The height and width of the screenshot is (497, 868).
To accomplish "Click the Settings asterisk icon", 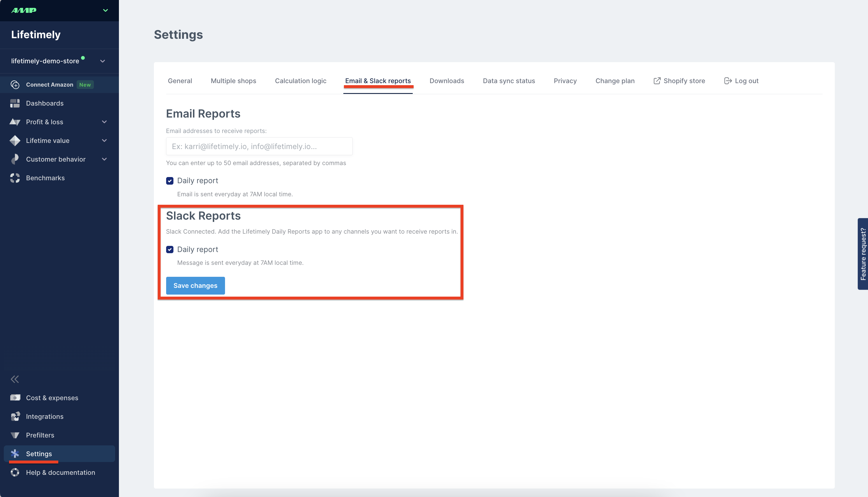I will tap(15, 454).
